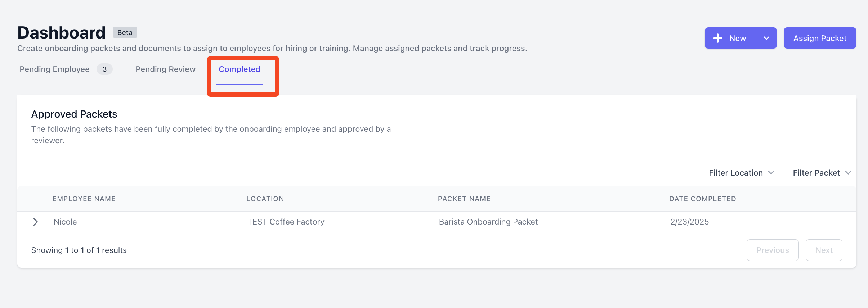Image resolution: width=868 pixels, height=308 pixels.
Task: Switch to Pending Employee tab
Action: [54, 69]
